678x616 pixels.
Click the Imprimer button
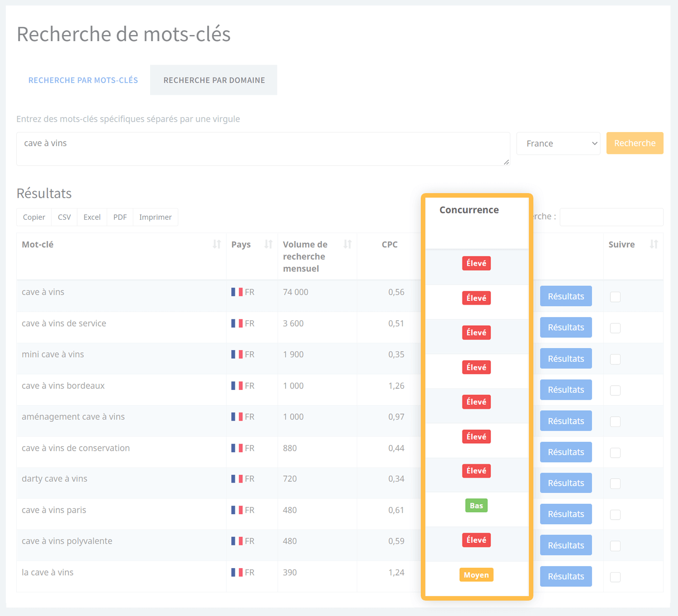pyautogui.click(x=155, y=217)
